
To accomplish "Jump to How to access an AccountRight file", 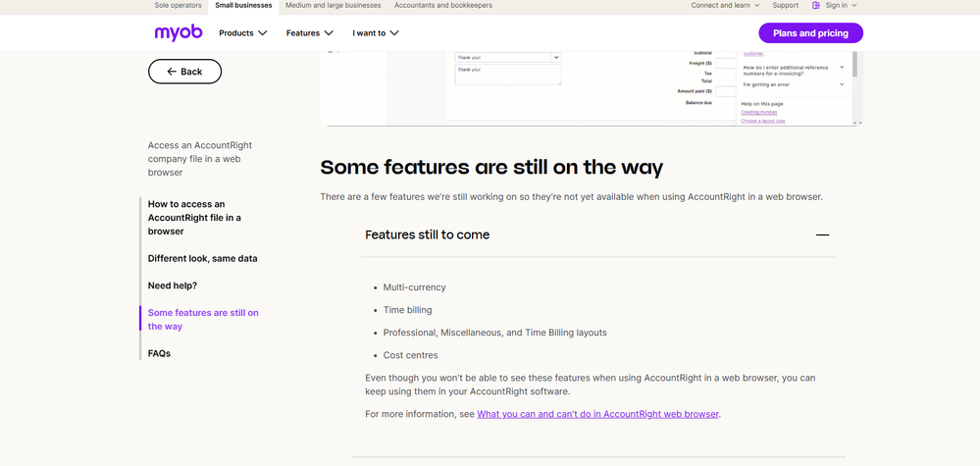I will (x=194, y=218).
